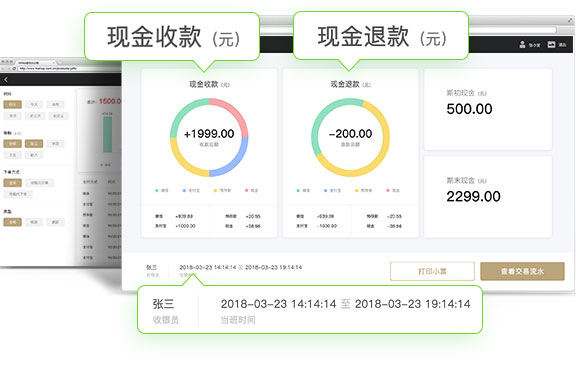Reload the page in the left browser window
This screenshot has width=576, height=368.
coord(14,69)
